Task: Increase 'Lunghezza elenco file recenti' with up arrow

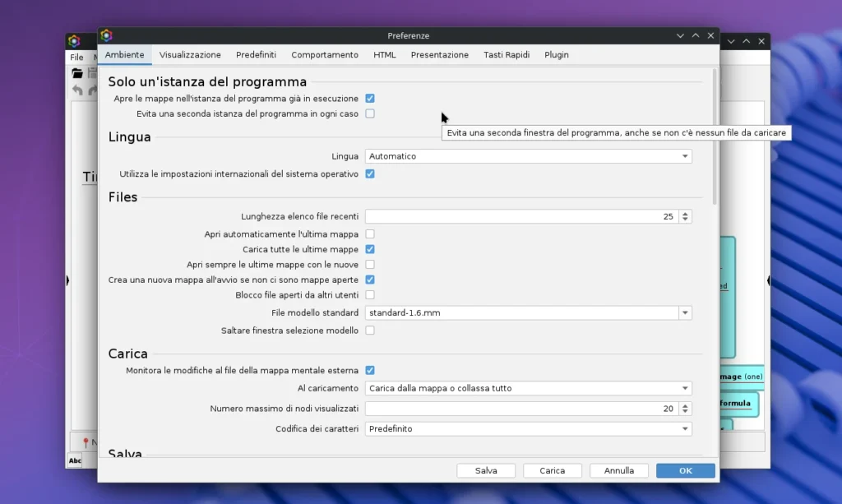Action: coord(686,214)
